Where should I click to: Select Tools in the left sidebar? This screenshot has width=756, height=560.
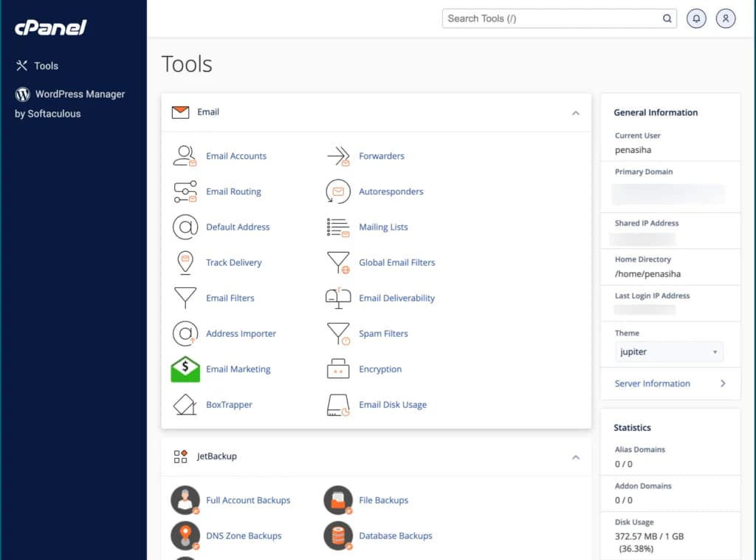click(45, 65)
